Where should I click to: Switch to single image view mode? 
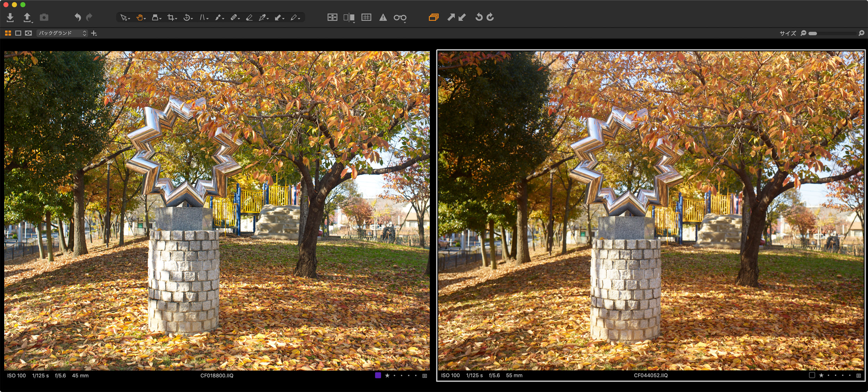18,33
